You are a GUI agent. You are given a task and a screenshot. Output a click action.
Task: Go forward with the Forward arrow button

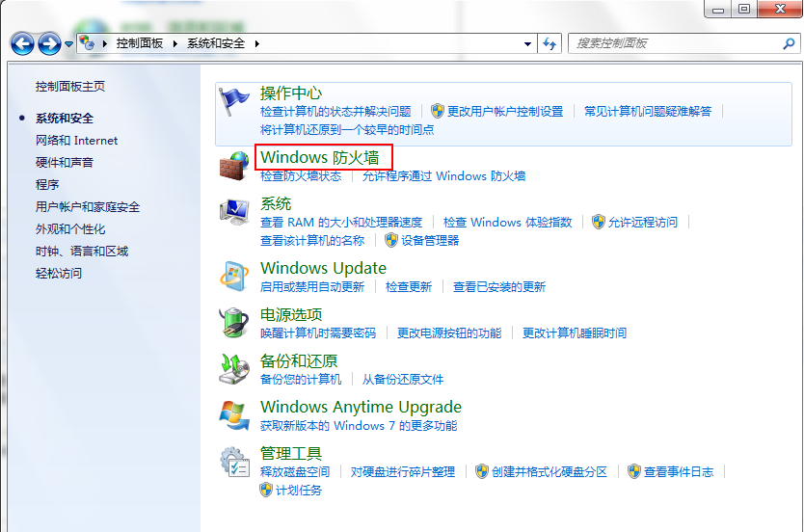(x=50, y=44)
